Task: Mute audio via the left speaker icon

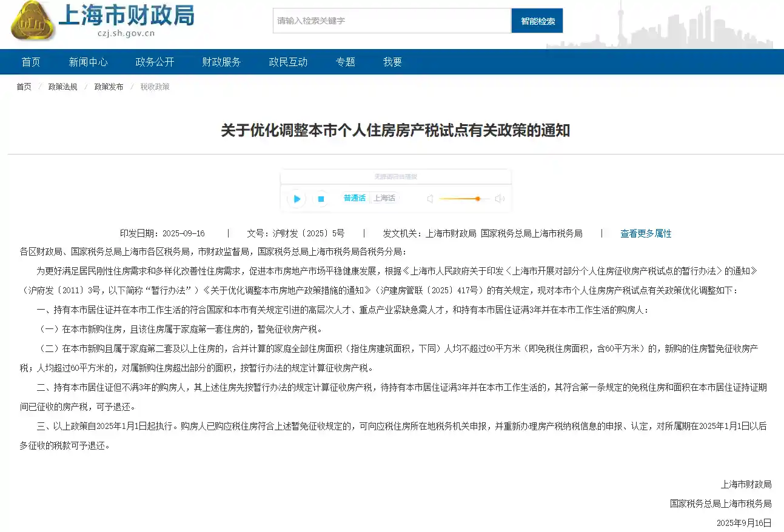Action: (429, 198)
